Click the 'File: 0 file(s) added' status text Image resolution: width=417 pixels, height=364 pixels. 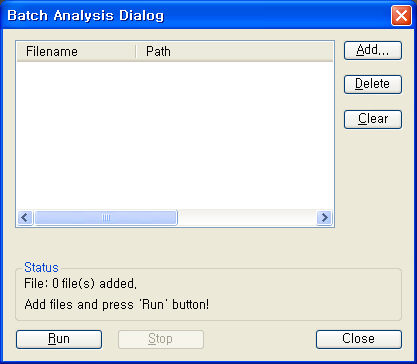pyautogui.click(x=80, y=284)
